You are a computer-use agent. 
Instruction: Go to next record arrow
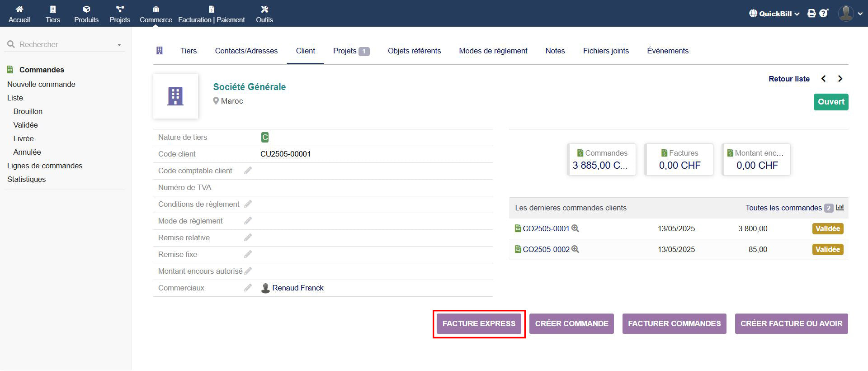[840, 79]
